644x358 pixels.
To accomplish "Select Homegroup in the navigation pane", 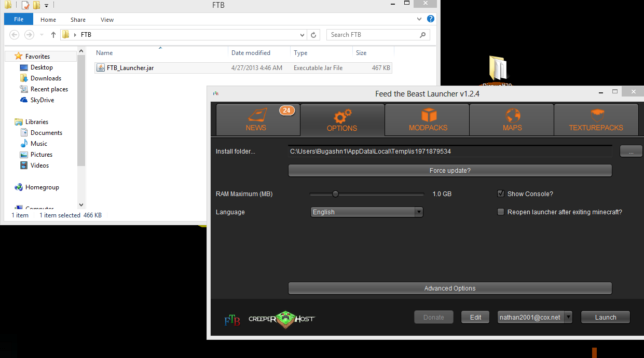I will [x=42, y=187].
